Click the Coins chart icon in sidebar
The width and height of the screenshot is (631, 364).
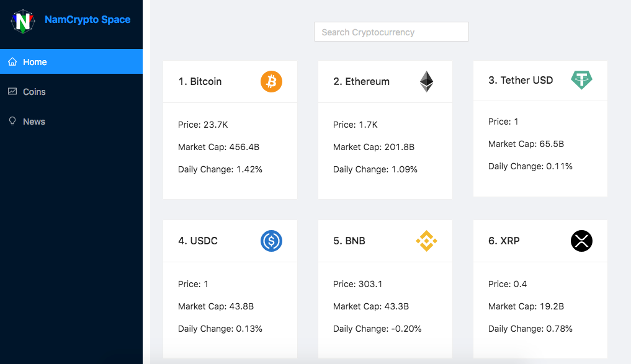(12, 91)
